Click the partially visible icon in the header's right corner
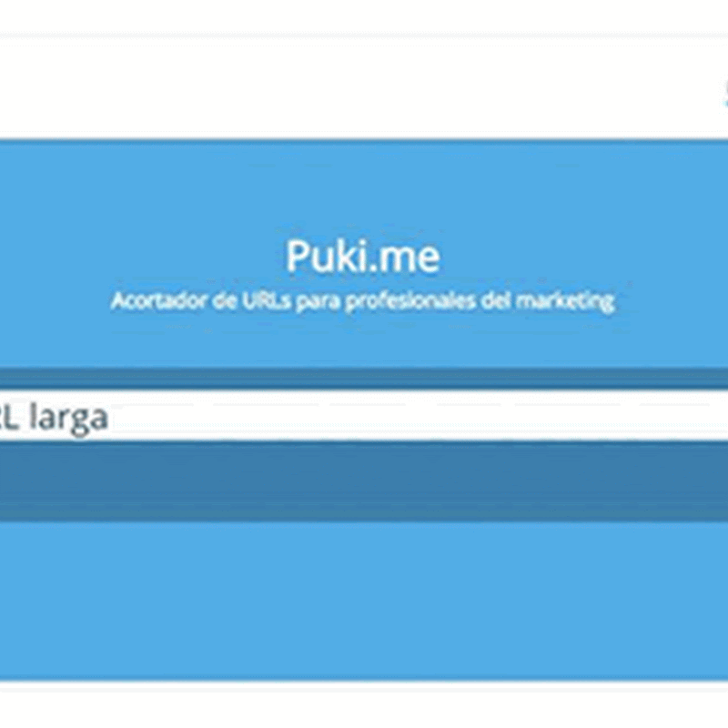This screenshot has width=728, height=728. pos(724,91)
